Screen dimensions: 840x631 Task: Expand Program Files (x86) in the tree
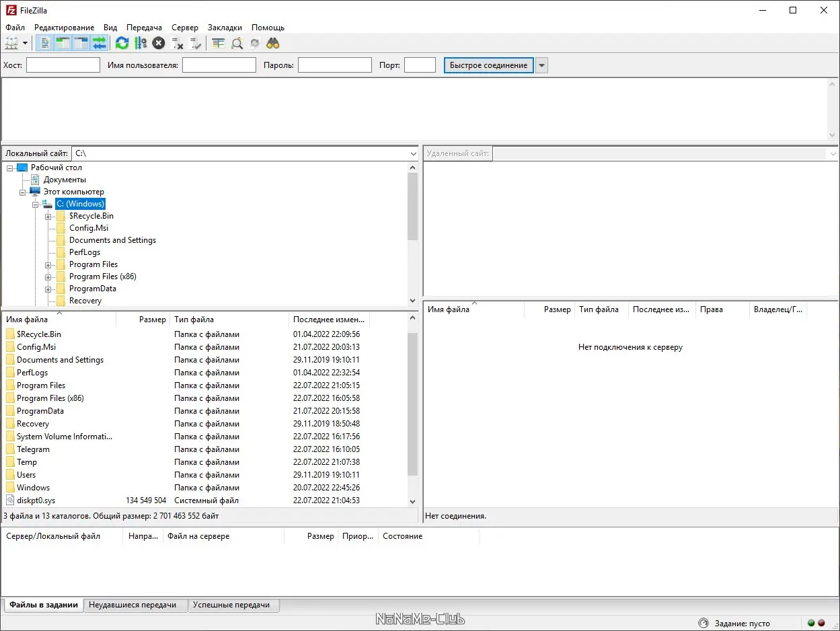(48, 276)
